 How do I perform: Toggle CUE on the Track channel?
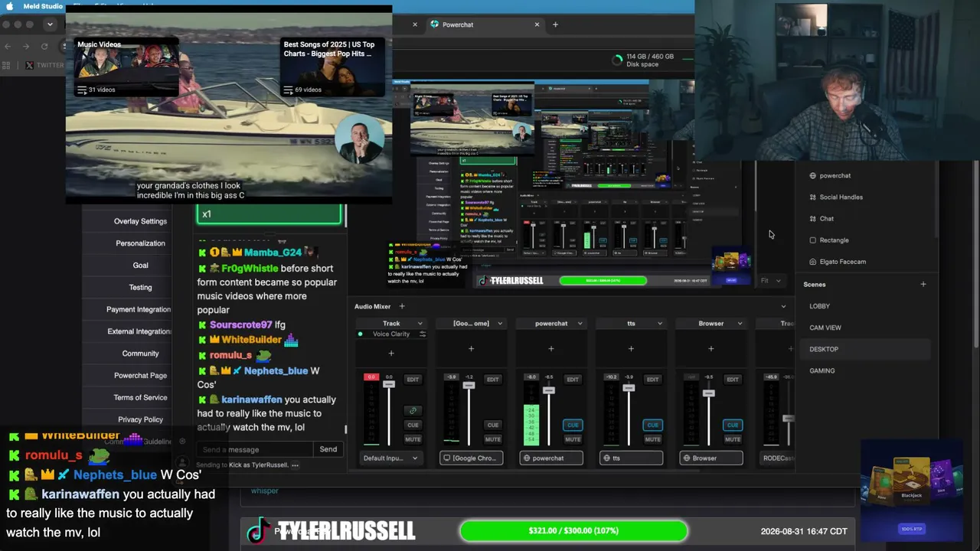[413, 425]
